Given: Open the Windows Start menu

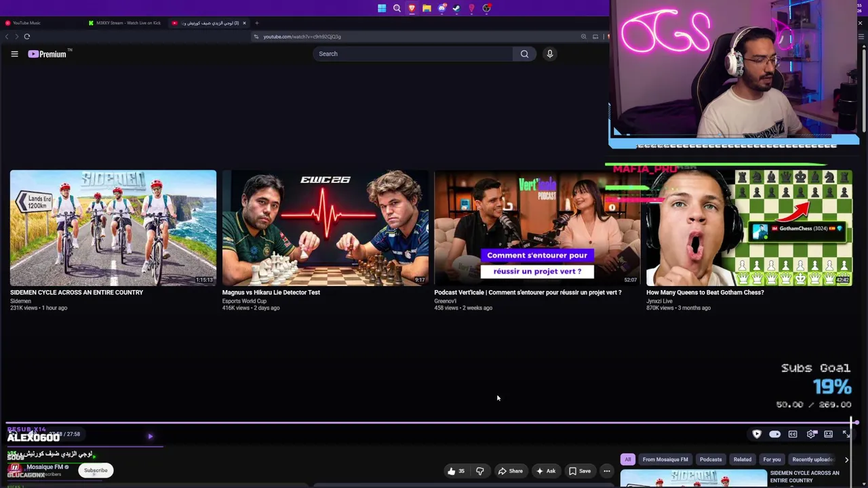Looking at the screenshot, I should (x=382, y=8).
